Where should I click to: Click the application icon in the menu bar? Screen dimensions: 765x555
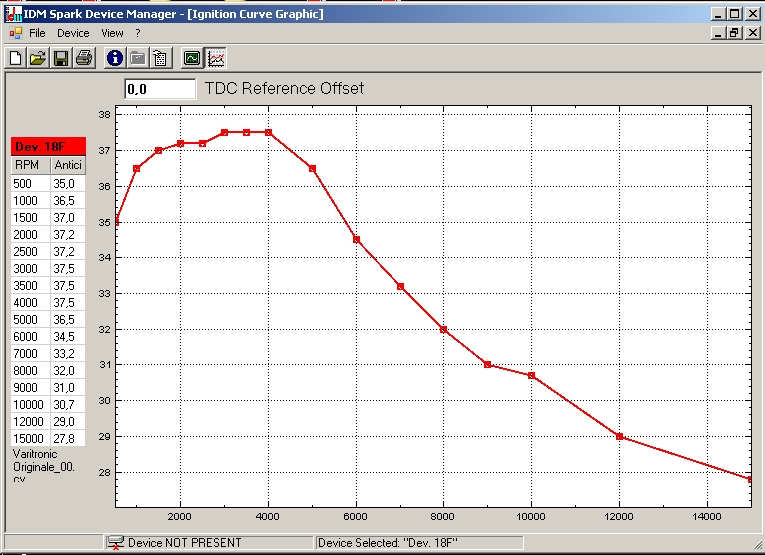click(12, 33)
